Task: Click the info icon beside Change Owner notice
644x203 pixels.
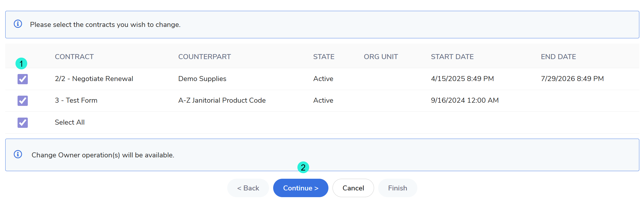Action: click(18, 154)
